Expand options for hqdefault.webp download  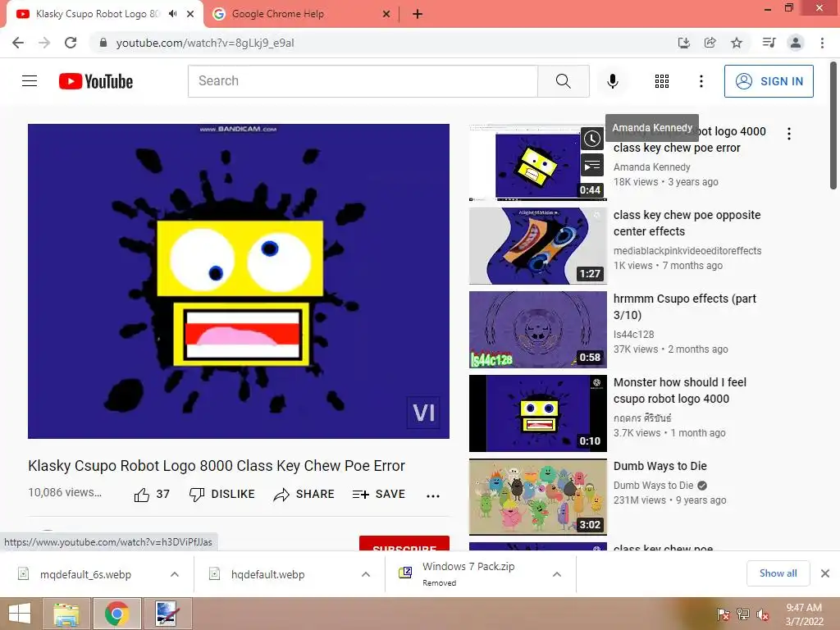(366, 574)
